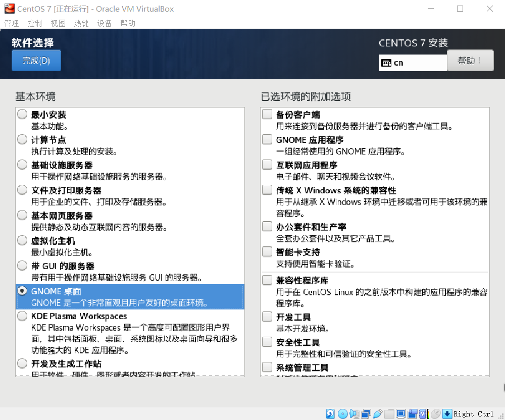Check the 开发工具 add-on

pyautogui.click(x=267, y=317)
